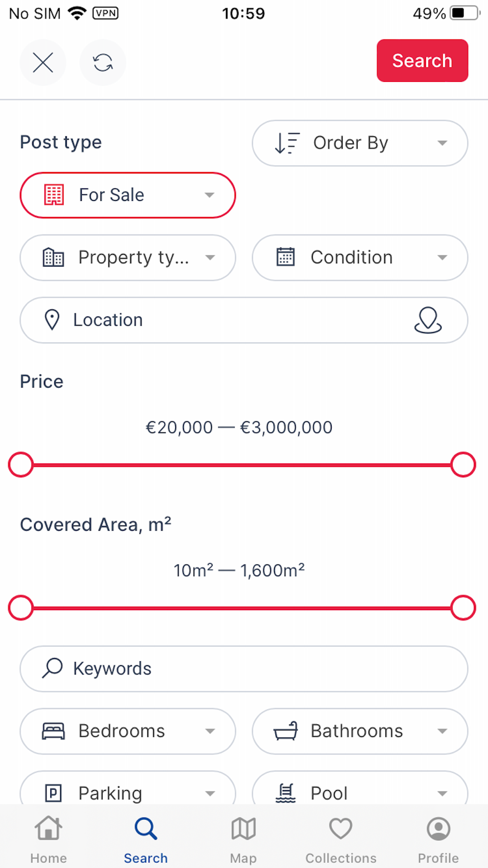The image size is (488, 868).
Task: Open Collections heart icon
Action: click(341, 829)
